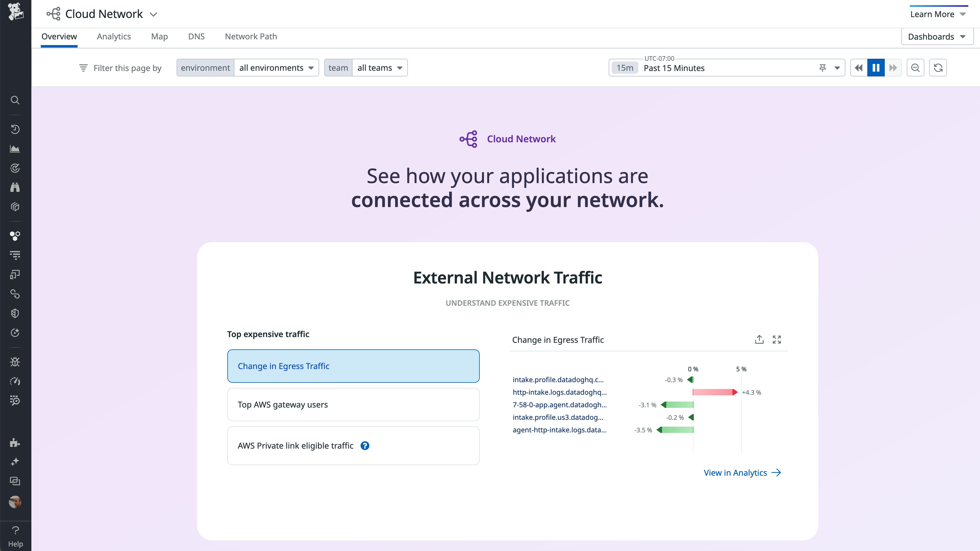Select Change in Egress Traffic option
Screen dimensions: 980x551
pyautogui.click(x=353, y=366)
